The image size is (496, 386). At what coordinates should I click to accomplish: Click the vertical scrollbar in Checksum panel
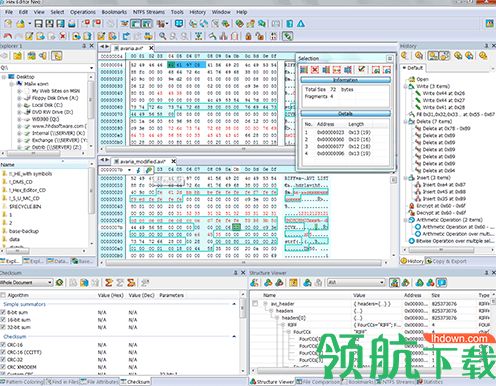coord(243,332)
